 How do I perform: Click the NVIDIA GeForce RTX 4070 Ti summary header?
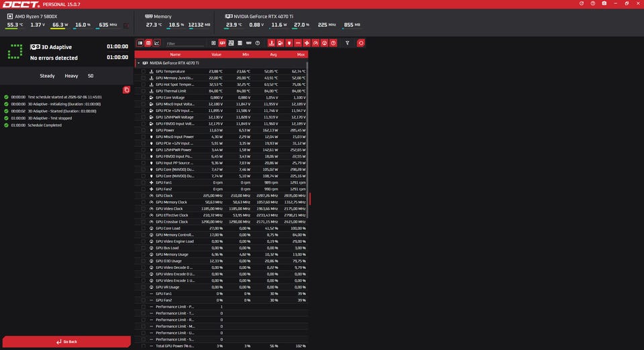pos(259,16)
